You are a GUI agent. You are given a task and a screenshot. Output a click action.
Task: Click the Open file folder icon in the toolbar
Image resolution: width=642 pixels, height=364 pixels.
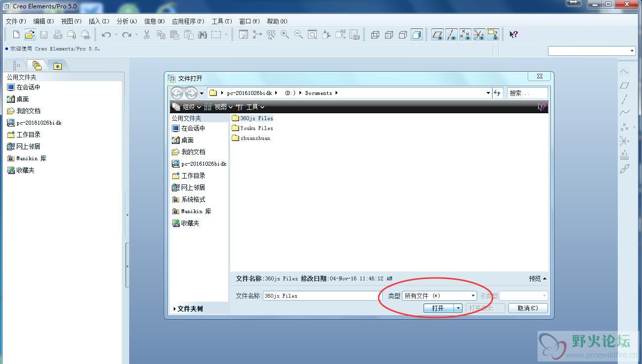[30, 35]
